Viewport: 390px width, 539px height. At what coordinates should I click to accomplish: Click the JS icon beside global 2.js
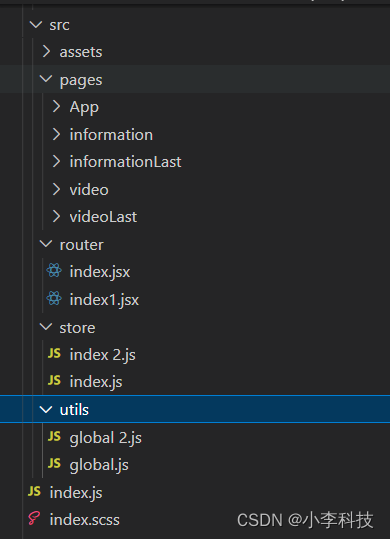pos(54,436)
